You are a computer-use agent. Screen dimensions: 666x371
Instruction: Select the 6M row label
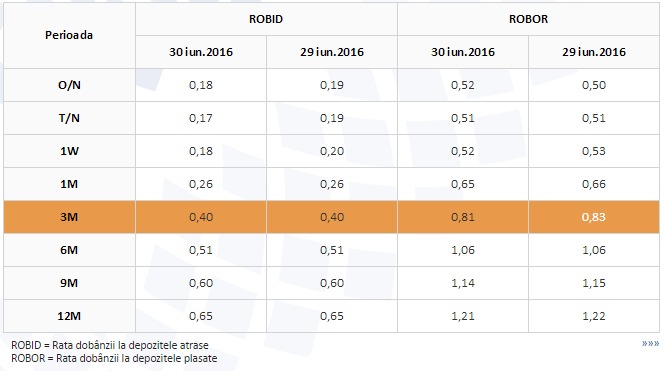pyautogui.click(x=69, y=250)
